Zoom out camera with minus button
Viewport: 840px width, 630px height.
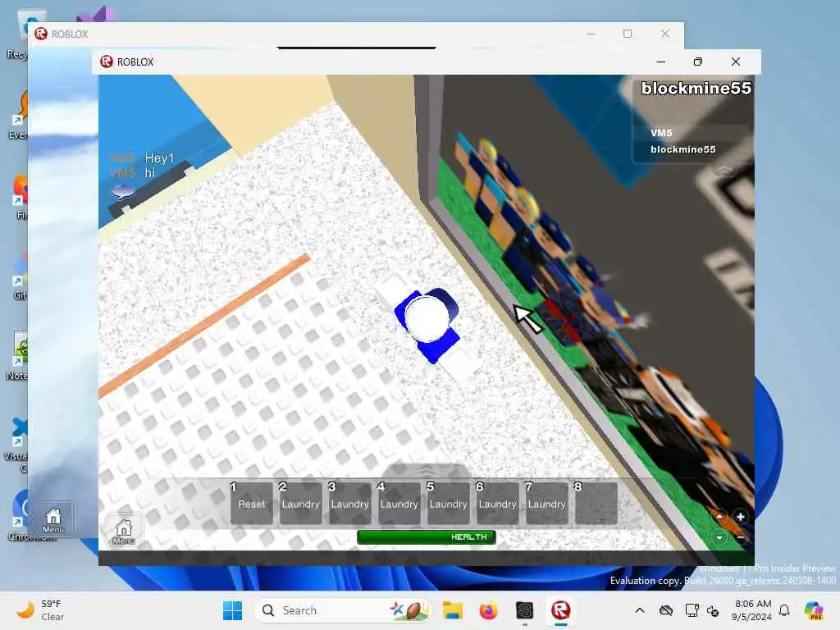pyautogui.click(x=741, y=536)
